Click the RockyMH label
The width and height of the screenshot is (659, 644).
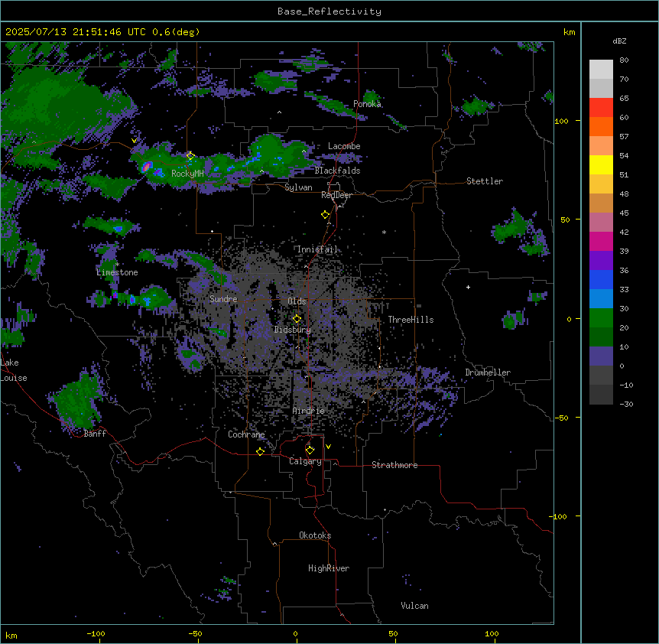[187, 174]
